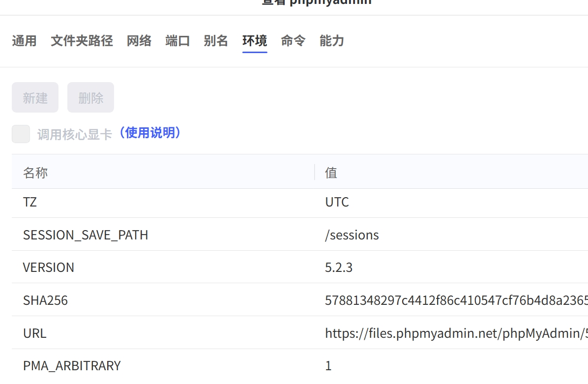Click the 值 column header

[330, 172]
